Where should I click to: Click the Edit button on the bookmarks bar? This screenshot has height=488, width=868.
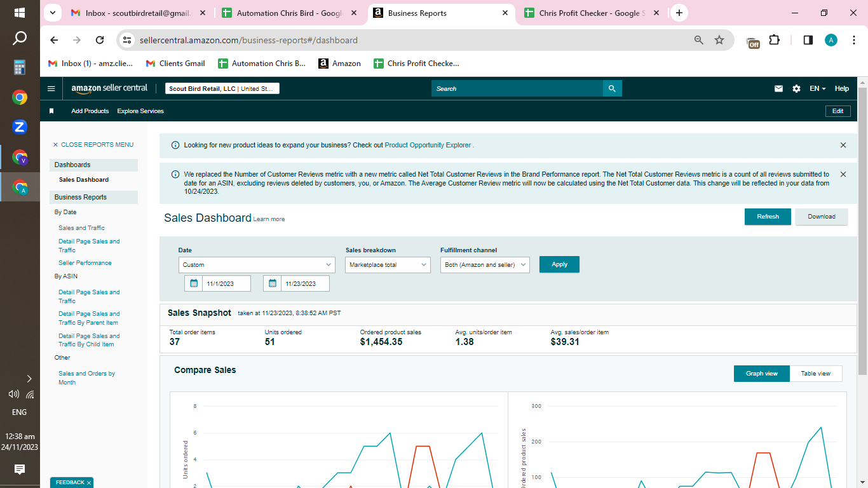837,111
